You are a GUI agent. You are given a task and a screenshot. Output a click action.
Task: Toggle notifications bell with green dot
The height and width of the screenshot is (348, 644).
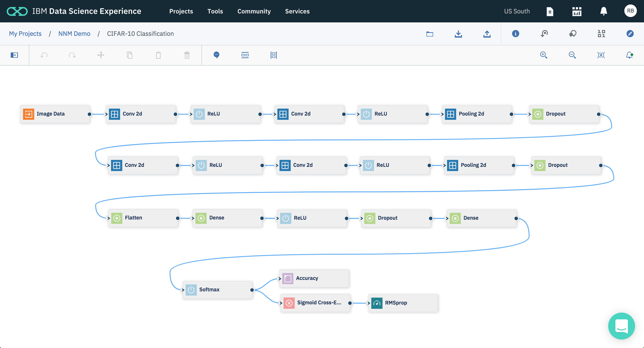pos(629,55)
